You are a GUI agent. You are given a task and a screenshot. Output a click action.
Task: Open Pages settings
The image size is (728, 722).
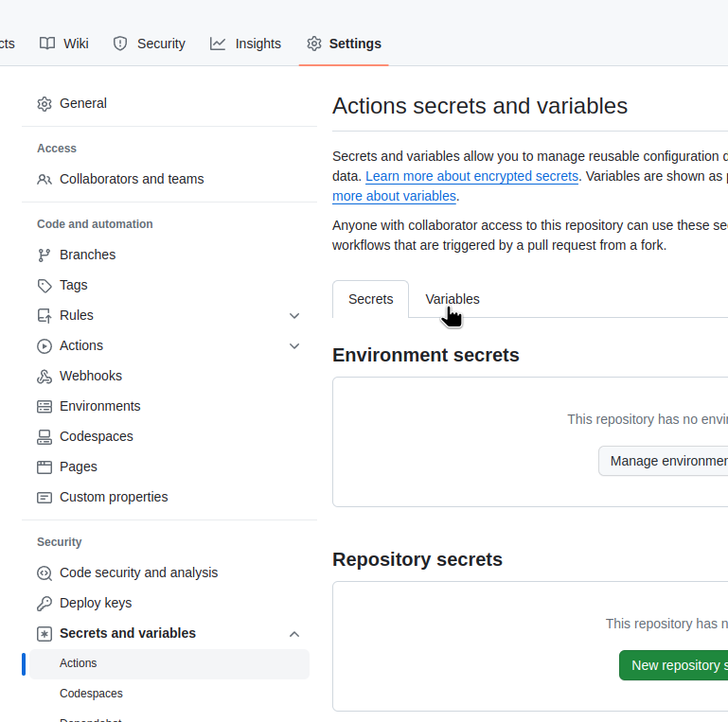[169, 467]
